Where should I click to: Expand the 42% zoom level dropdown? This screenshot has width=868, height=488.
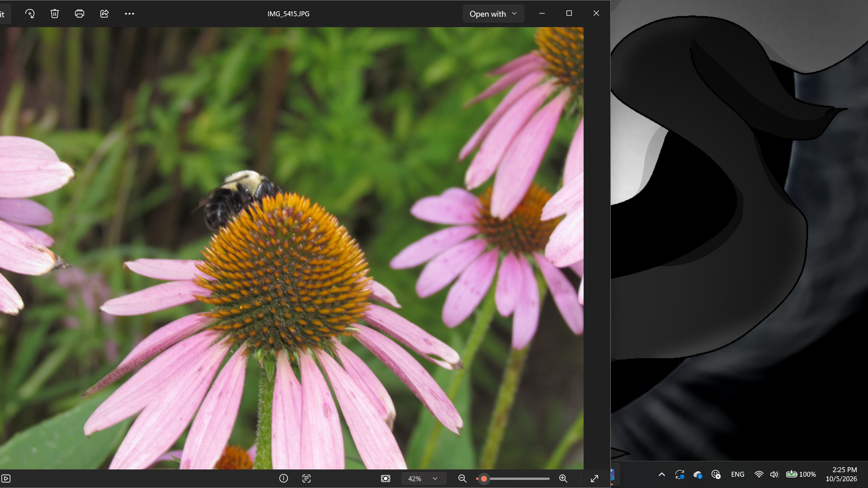click(424, 478)
